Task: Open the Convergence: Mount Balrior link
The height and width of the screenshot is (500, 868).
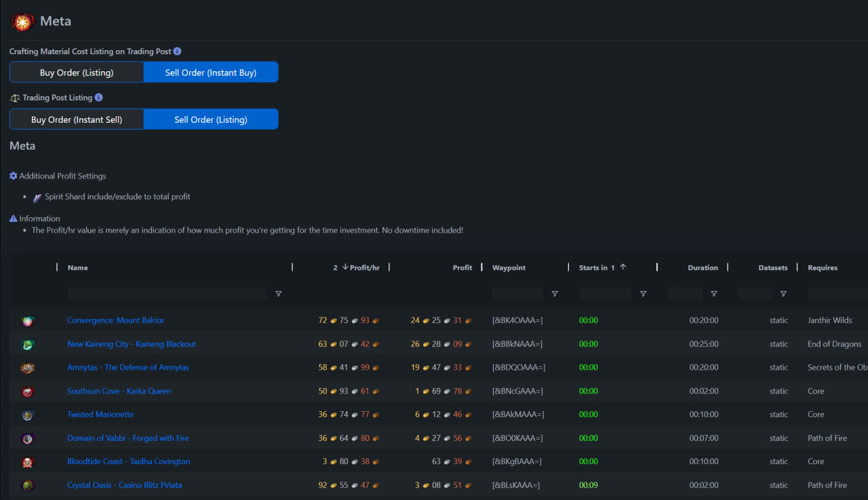Action: (x=116, y=320)
